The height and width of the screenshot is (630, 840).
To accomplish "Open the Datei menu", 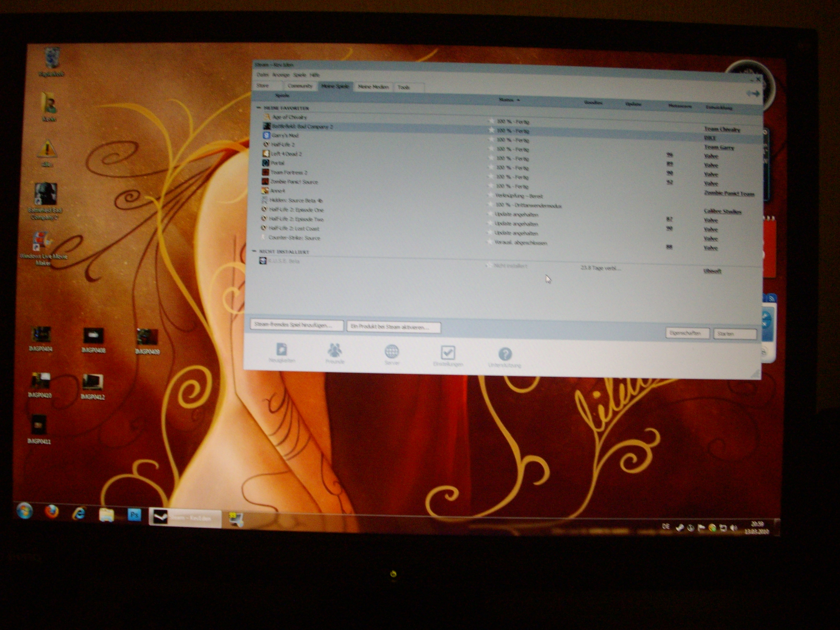I will click(262, 75).
